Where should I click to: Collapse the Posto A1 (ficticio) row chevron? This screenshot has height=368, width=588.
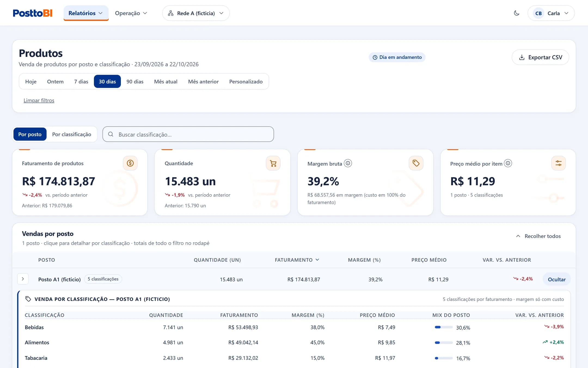point(23,279)
